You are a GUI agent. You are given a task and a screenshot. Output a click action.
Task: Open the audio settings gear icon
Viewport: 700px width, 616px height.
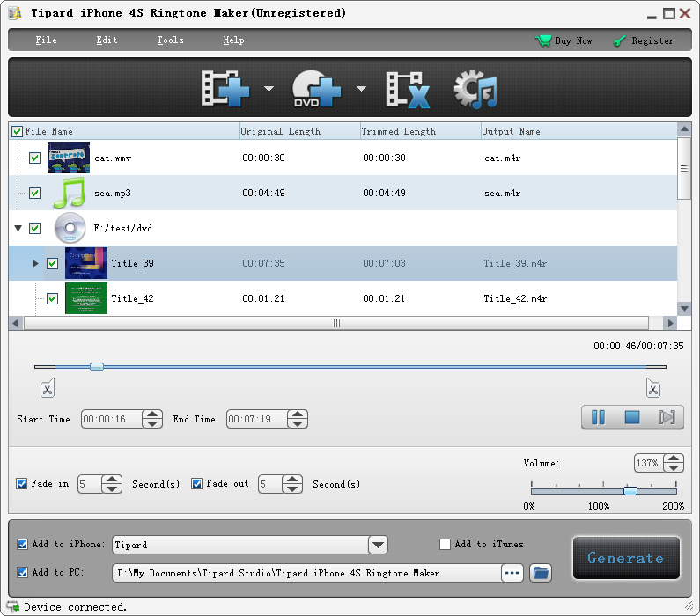[475, 89]
